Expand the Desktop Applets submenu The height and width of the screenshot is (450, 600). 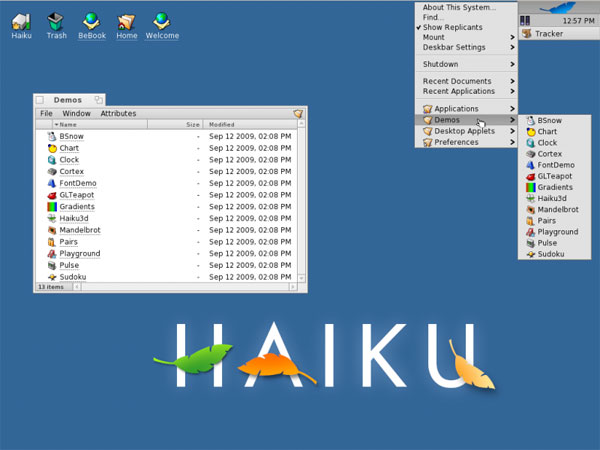pos(466,131)
